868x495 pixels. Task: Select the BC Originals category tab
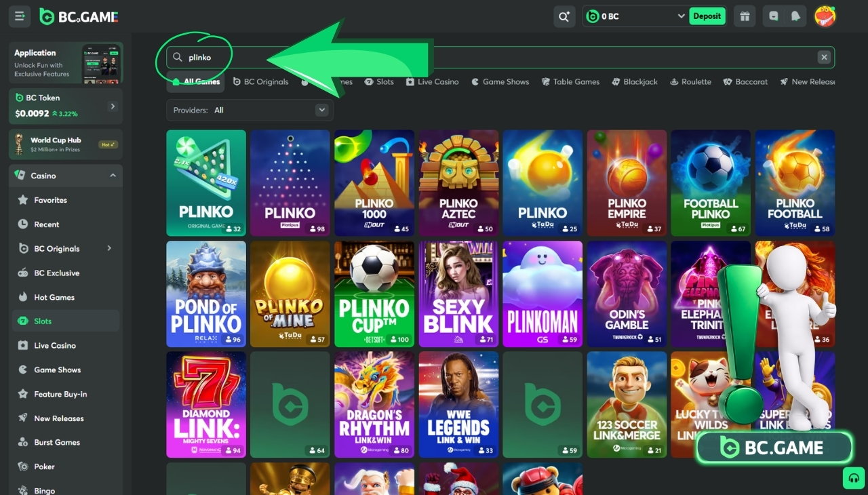tap(260, 82)
